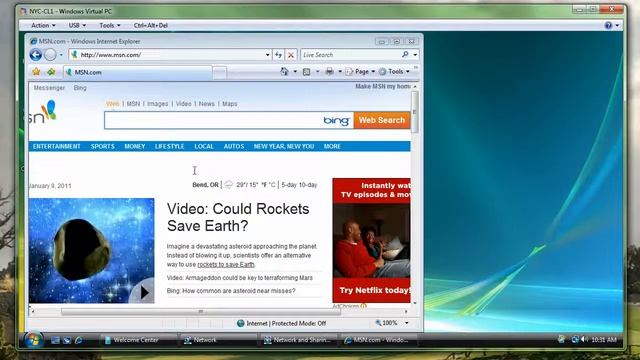640x360 pixels.
Task: Click the 5-day forecast link
Action: click(289, 185)
